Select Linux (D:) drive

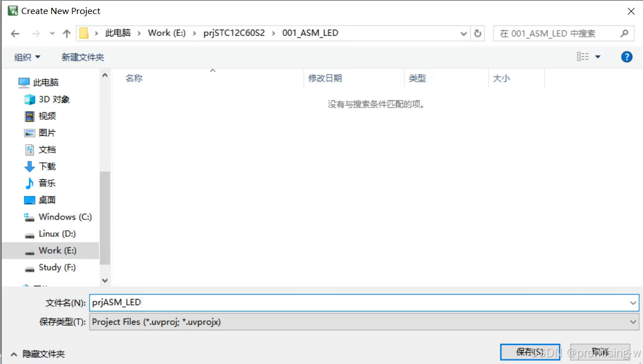pos(57,234)
